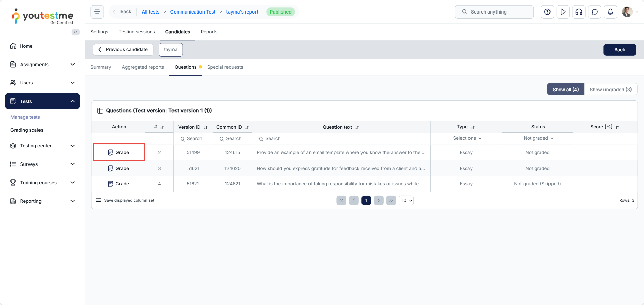Screen dimensions: 644x305
Task: Open the Aggregated reports tab
Action: tap(142, 67)
